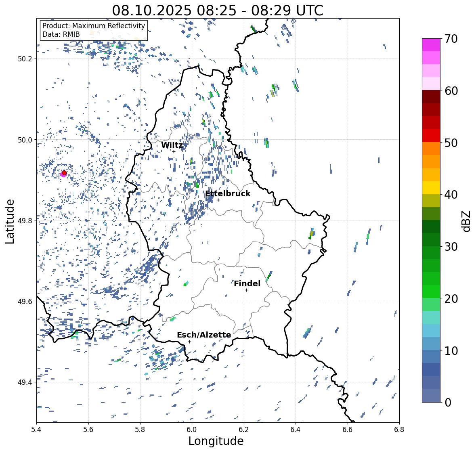Click the 5.4 longitude tick label
The width and height of the screenshot is (476, 451).
(x=36, y=430)
